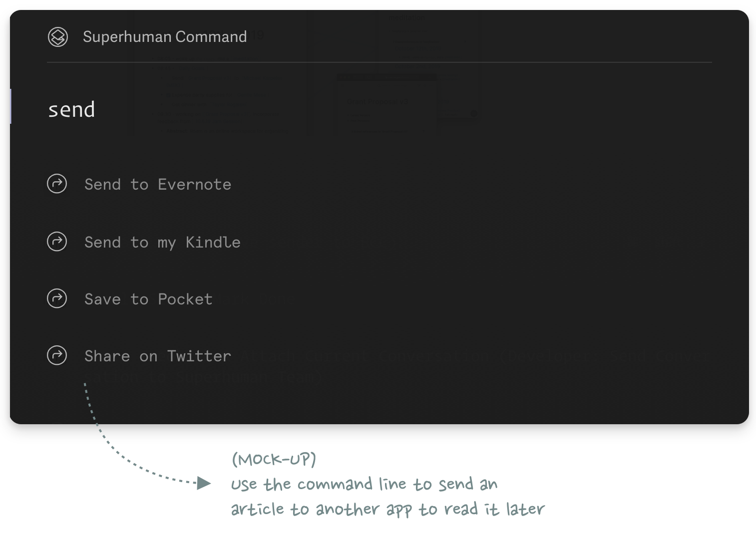Viewport: 756px width, 548px height.
Task: Click the 'Use the command line to send an' caption
Action: tap(364, 484)
